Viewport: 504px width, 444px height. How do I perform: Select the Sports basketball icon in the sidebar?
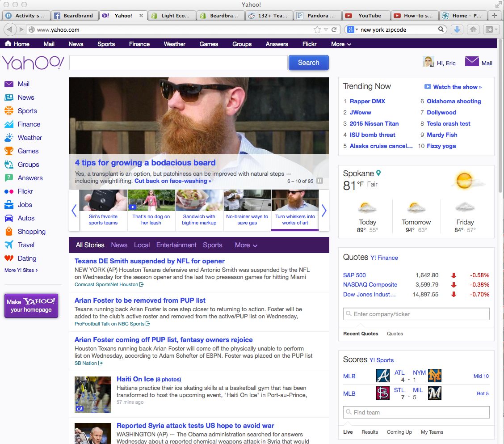click(x=10, y=110)
